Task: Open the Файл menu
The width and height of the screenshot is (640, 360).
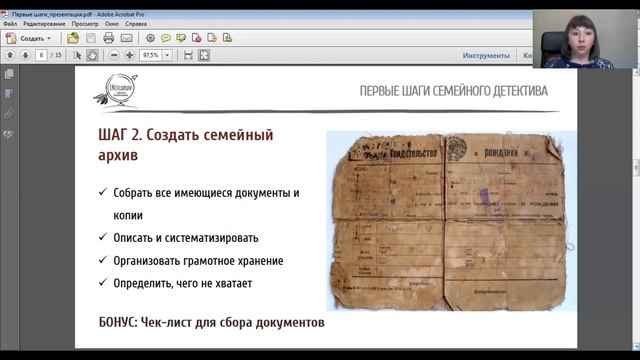Action: tap(10, 24)
